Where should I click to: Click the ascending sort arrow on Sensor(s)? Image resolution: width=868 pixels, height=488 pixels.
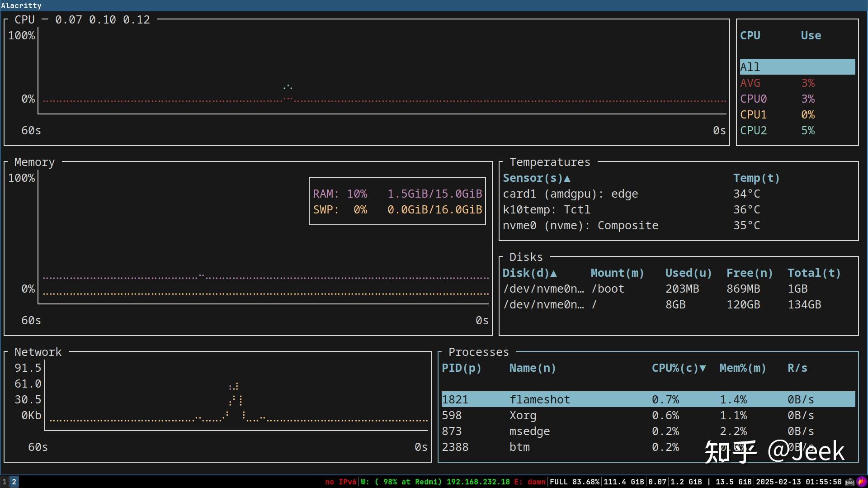pyautogui.click(x=568, y=178)
